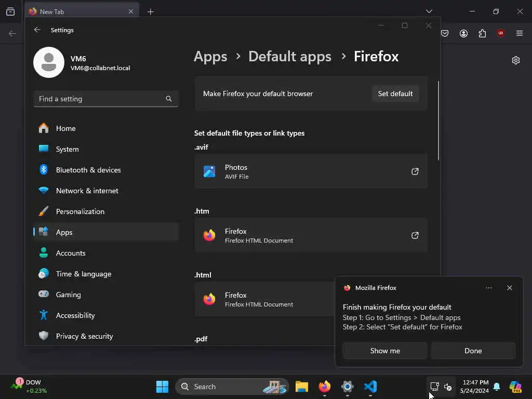Open the notification more options ellipsis
532x399 pixels.
[488, 288]
